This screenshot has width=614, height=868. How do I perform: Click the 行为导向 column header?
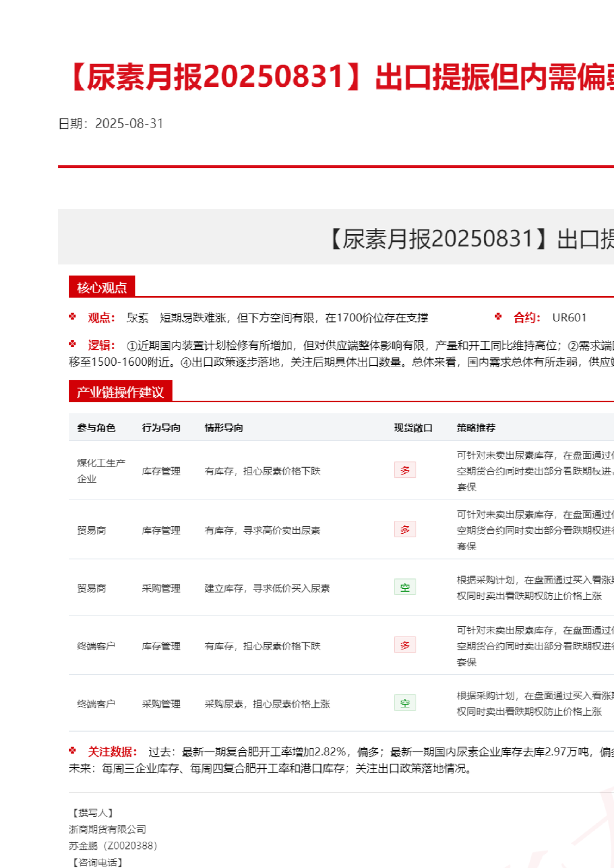[x=161, y=428]
